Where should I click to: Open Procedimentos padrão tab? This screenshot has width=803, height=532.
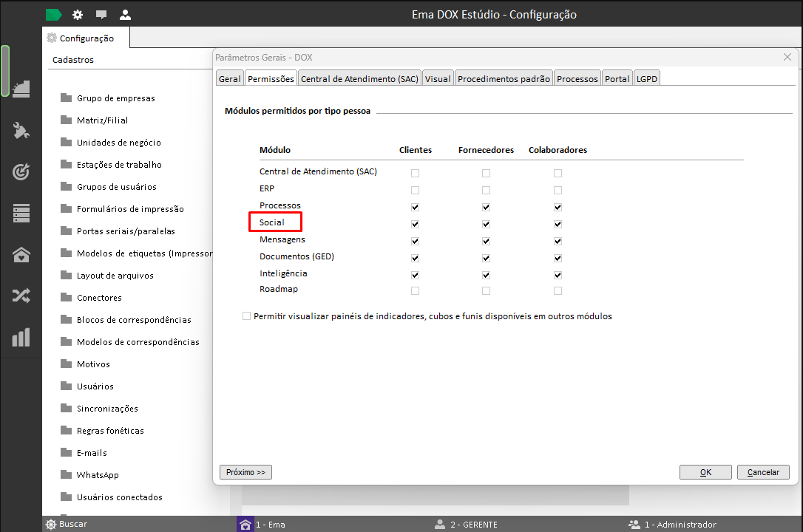tap(504, 78)
